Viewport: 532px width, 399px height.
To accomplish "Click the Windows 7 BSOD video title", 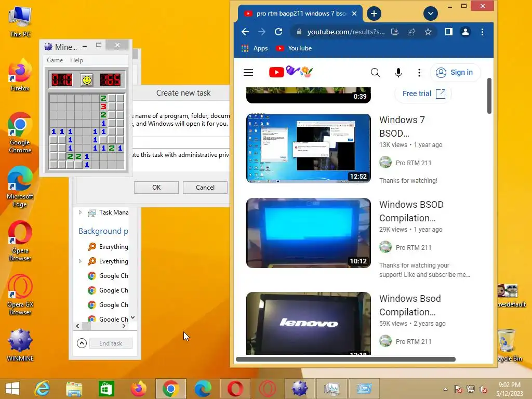I will pyautogui.click(x=402, y=127).
